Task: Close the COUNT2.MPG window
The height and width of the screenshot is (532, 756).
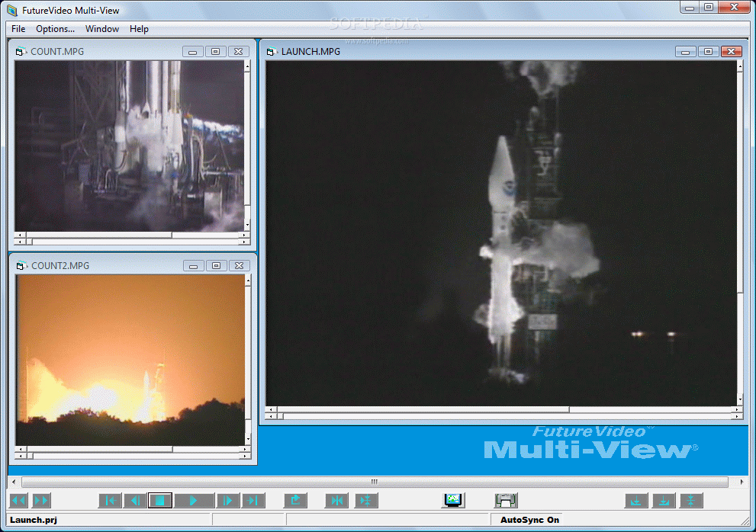Action: (x=239, y=266)
